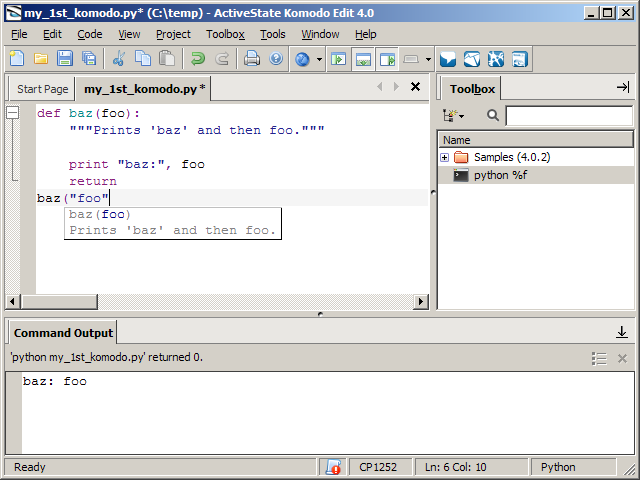
Task: Expand the Samples (4.0.2) folder
Action: click(444, 158)
